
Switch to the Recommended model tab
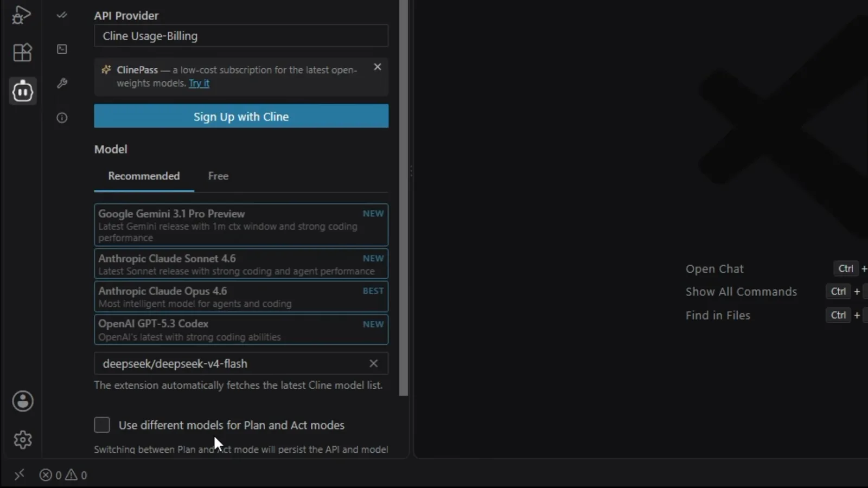pyautogui.click(x=144, y=176)
